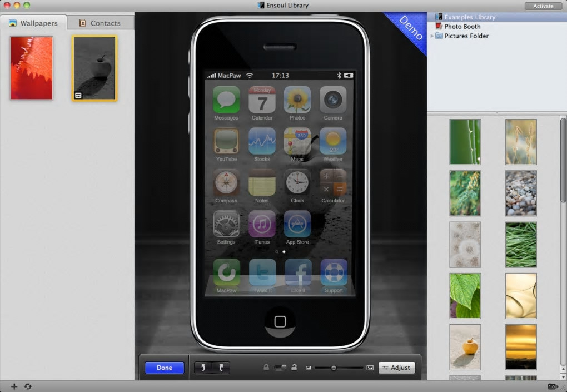Tap the Like It Facebook dock icon

[x=299, y=272]
